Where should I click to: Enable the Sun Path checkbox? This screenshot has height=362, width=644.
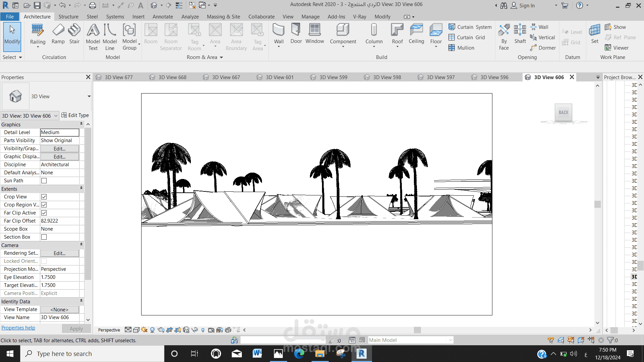click(44, 181)
